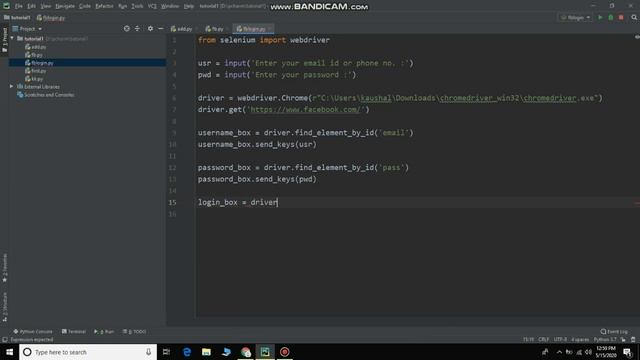The height and width of the screenshot is (360, 640).
Task: Open the Terminal tool window
Action: (74, 331)
